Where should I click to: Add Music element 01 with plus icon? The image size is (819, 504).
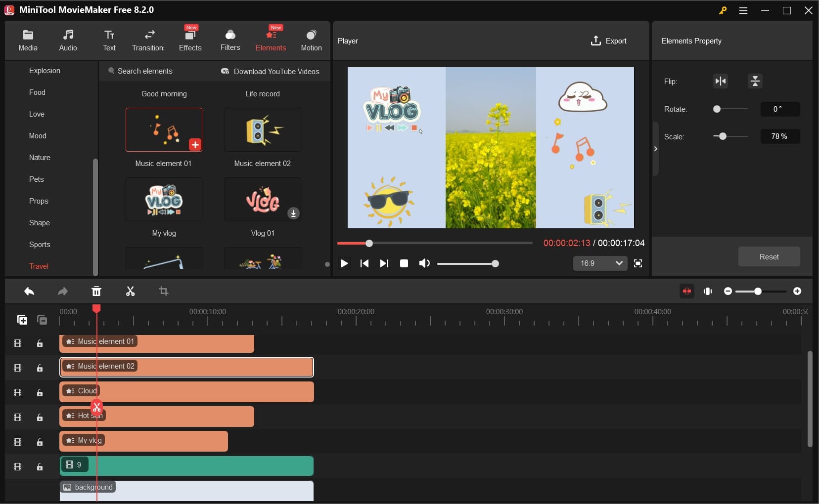(x=195, y=144)
